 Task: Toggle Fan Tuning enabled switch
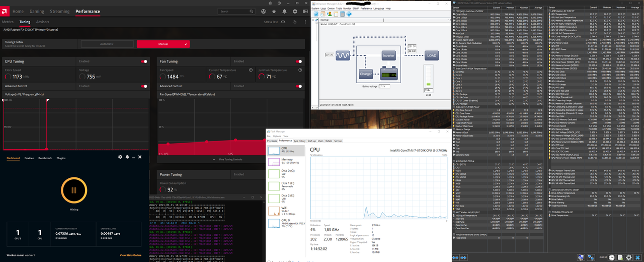[x=299, y=61]
